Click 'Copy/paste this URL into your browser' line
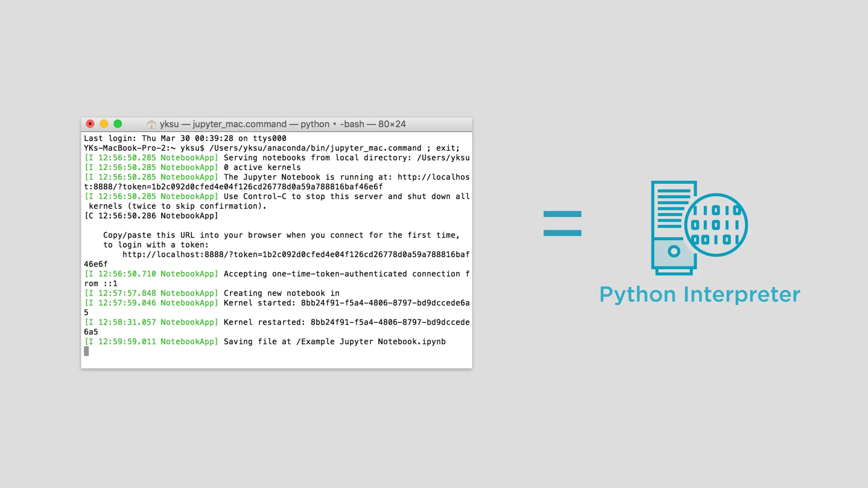Image resolution: width=868 pixels, height=488 pixels. tap(281, 235)
